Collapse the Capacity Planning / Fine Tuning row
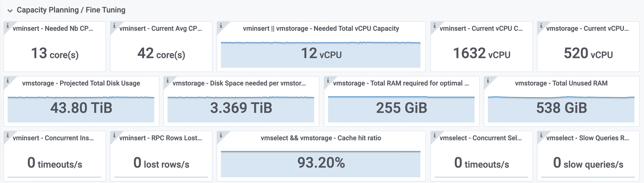The image size is (644, 183). (10, 10)
